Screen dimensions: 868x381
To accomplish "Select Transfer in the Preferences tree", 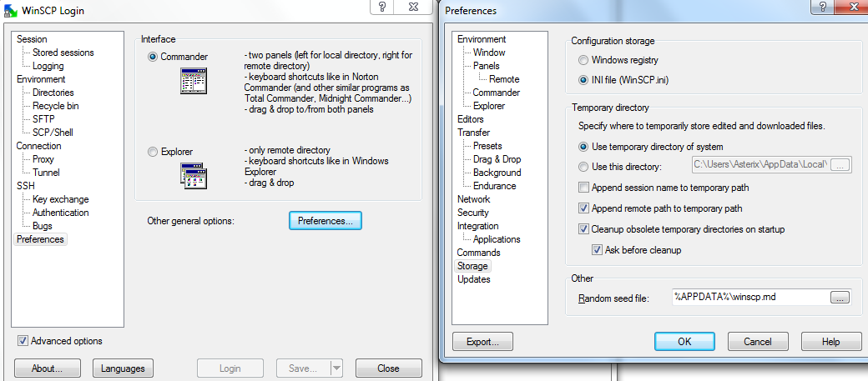I will [x=473, y=133].
